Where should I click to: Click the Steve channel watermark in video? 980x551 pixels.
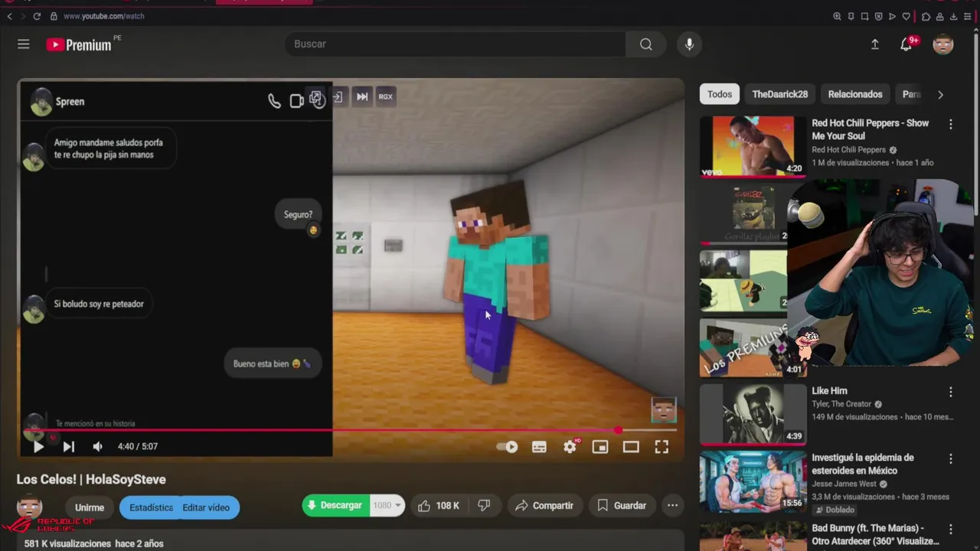(664, 410)
